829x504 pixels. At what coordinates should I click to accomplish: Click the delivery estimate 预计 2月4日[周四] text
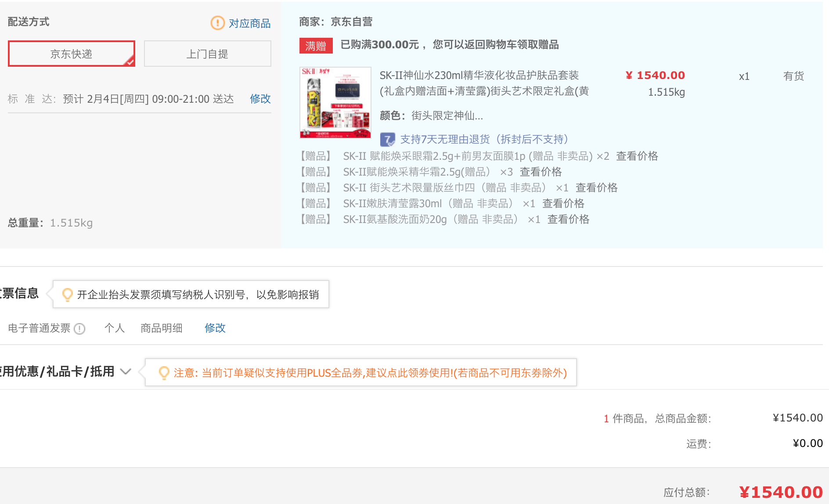(x=148, y=99)
